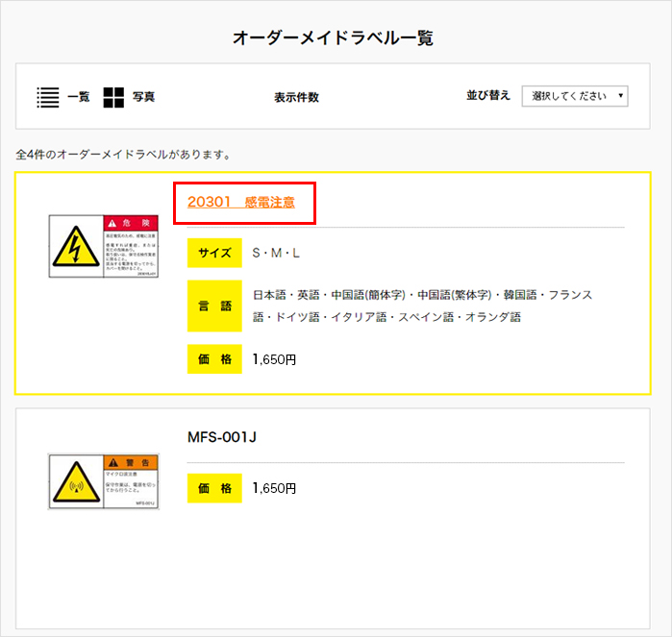Click the MFS-001J microwave warning label image

[103, 481]
